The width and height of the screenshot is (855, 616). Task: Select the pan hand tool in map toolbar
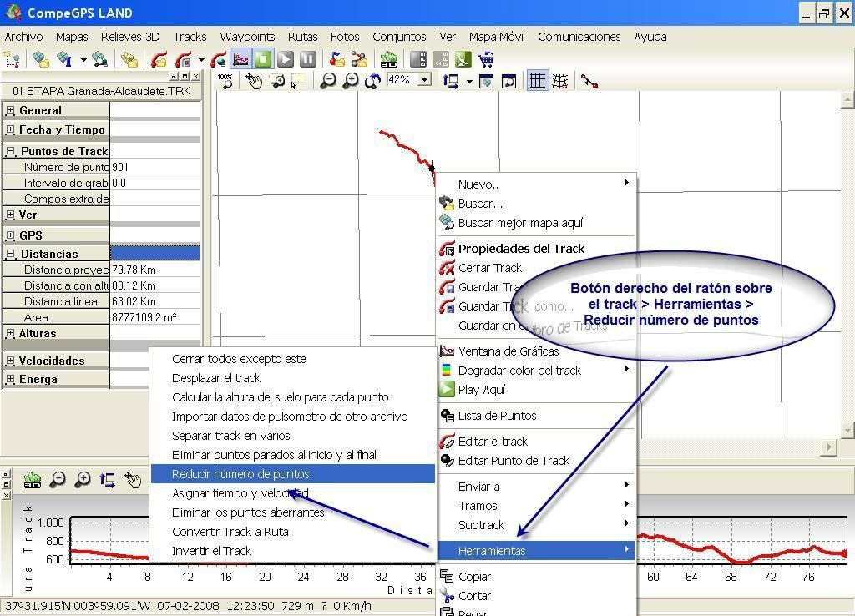click(254, 81)
